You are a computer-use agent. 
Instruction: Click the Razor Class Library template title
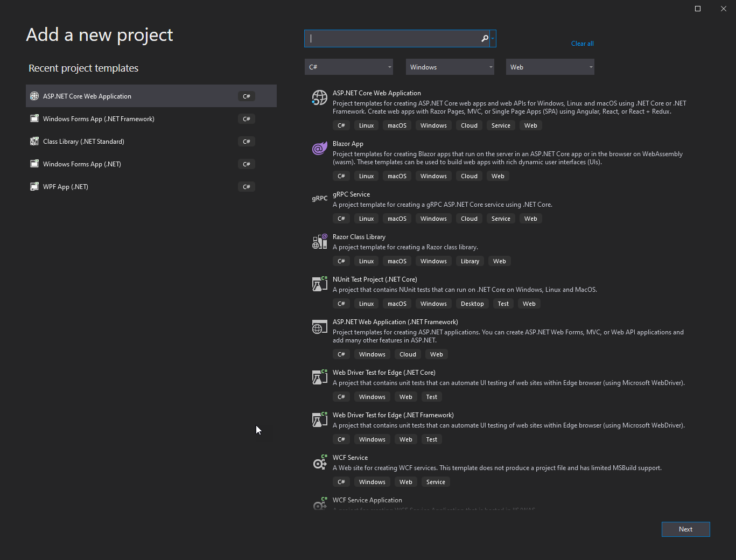[359, 237]
